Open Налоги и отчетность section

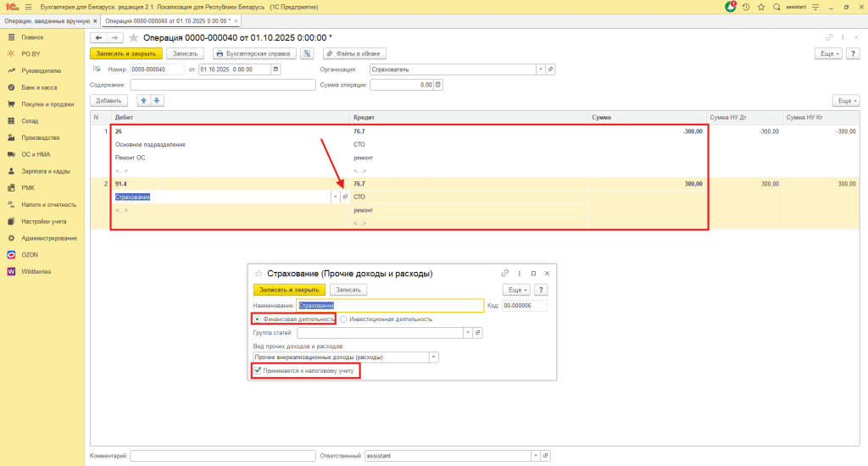[x=48, y=205]
